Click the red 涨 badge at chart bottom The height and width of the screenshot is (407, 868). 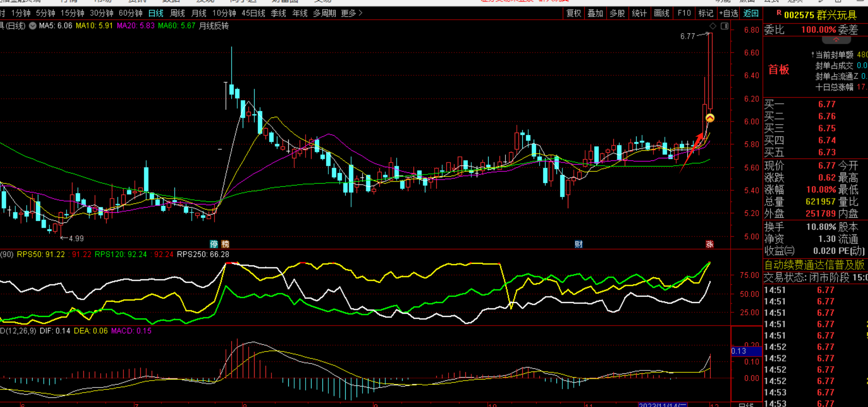709,244
